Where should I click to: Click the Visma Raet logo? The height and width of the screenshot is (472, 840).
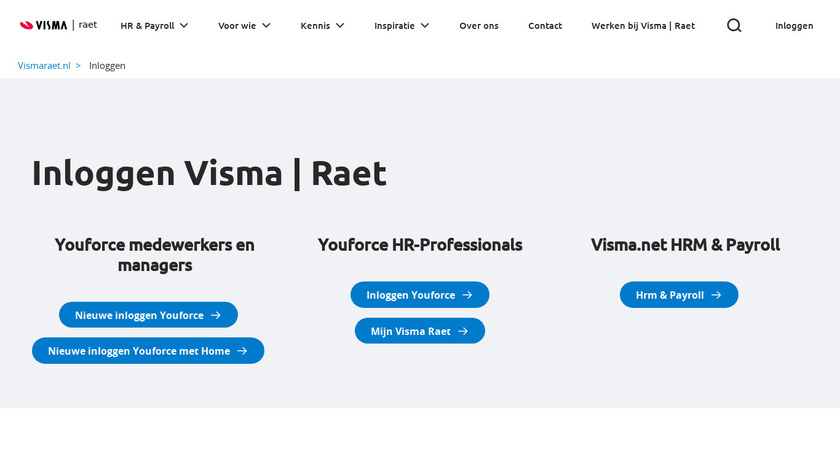click(x=58, y=25)
